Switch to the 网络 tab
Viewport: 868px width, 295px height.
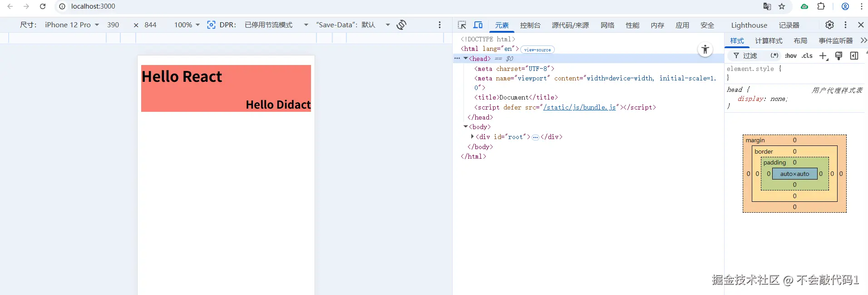click(x=607, y=25)
